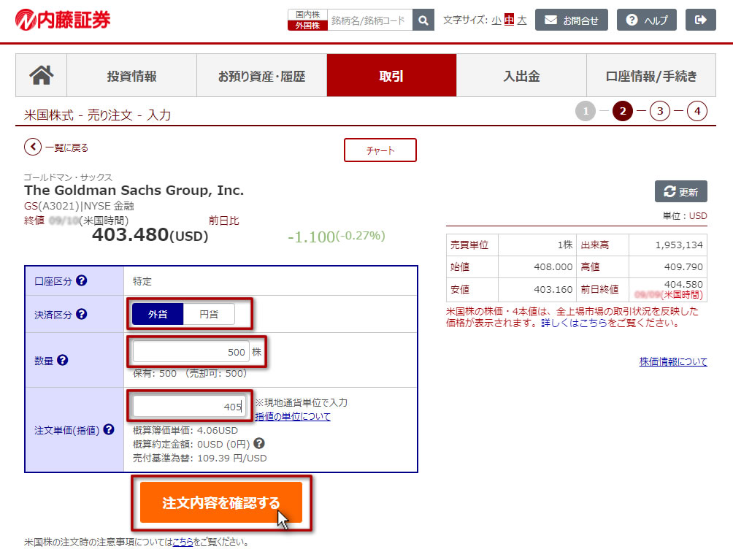Switch search to 外国株
The height and width of the screenshot is (560, 733).
click(307, 26)
